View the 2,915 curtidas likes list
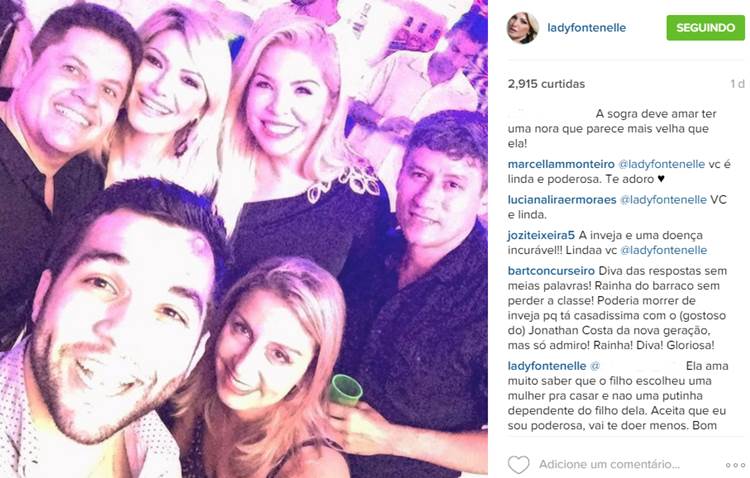This screenshot has height=478, width=750. tap(546, 84)
